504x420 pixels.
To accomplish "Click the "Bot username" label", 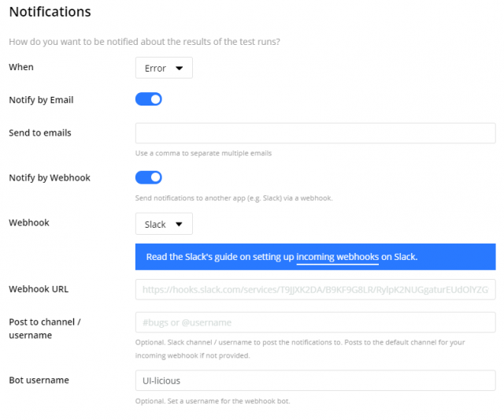I will (39, 380).
